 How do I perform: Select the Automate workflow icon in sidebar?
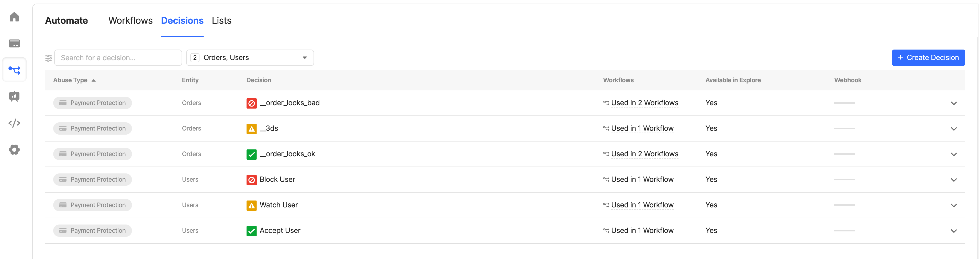14,70
